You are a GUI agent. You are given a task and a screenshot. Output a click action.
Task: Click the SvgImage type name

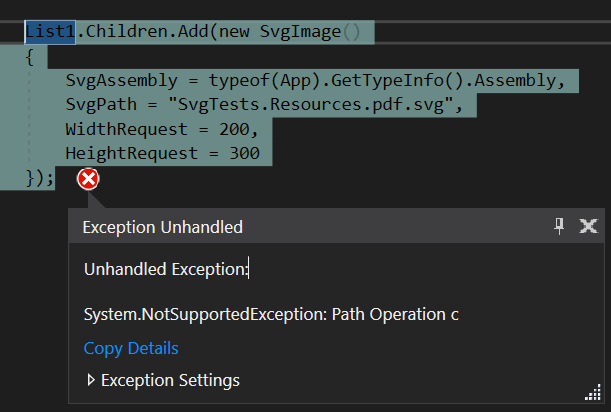pos(300,32)
